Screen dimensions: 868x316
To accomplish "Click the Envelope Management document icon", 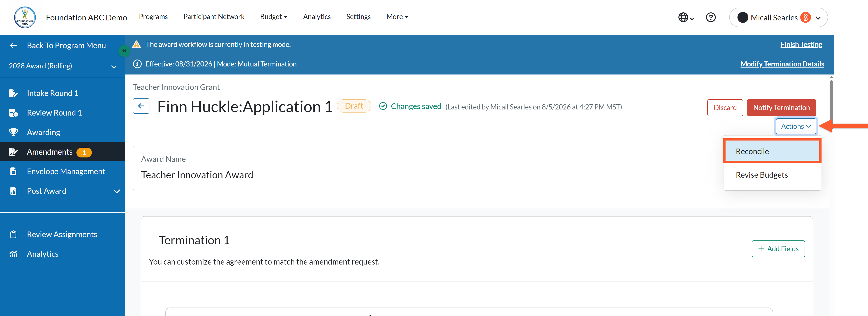I will click(13, 172).
